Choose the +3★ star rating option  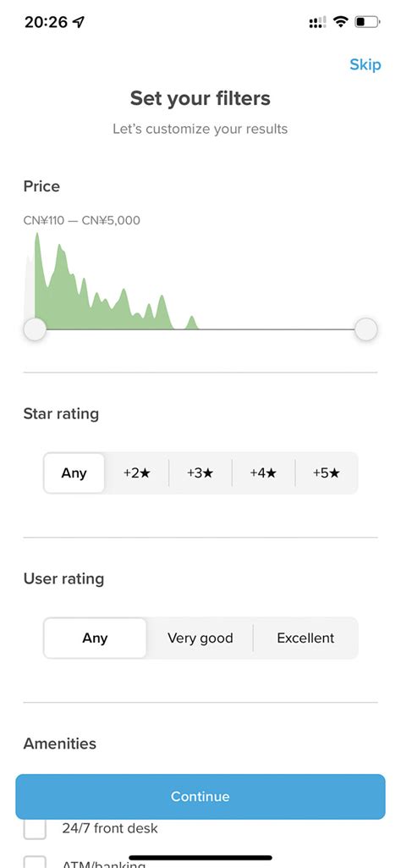(x=200, y=473)
